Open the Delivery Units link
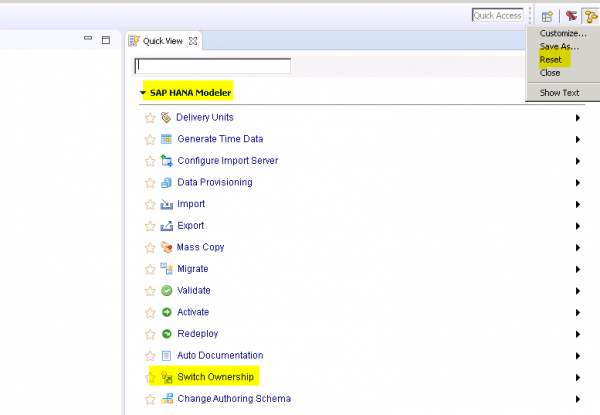Image resolution: width=600 pixels, height=415 pixels. (205, 117)
